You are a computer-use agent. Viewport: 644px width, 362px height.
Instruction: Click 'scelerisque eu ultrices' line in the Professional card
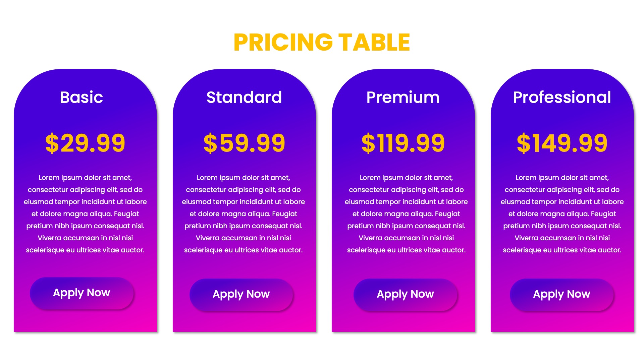tap(562, 250)
